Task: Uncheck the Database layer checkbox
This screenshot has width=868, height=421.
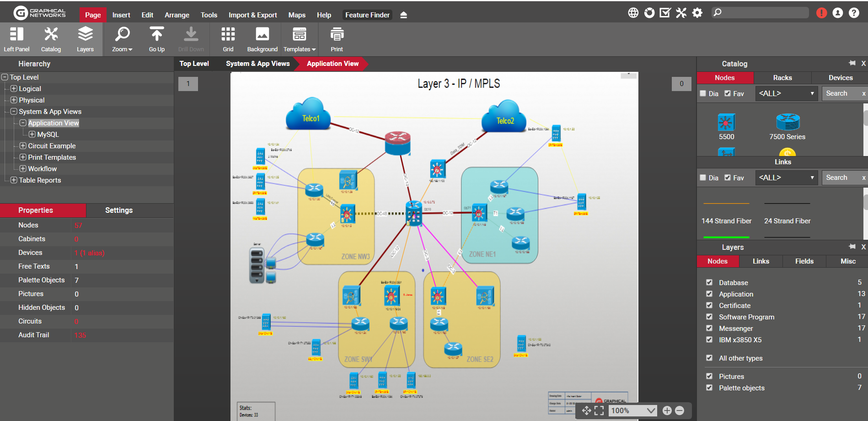Action: (709, 282)
